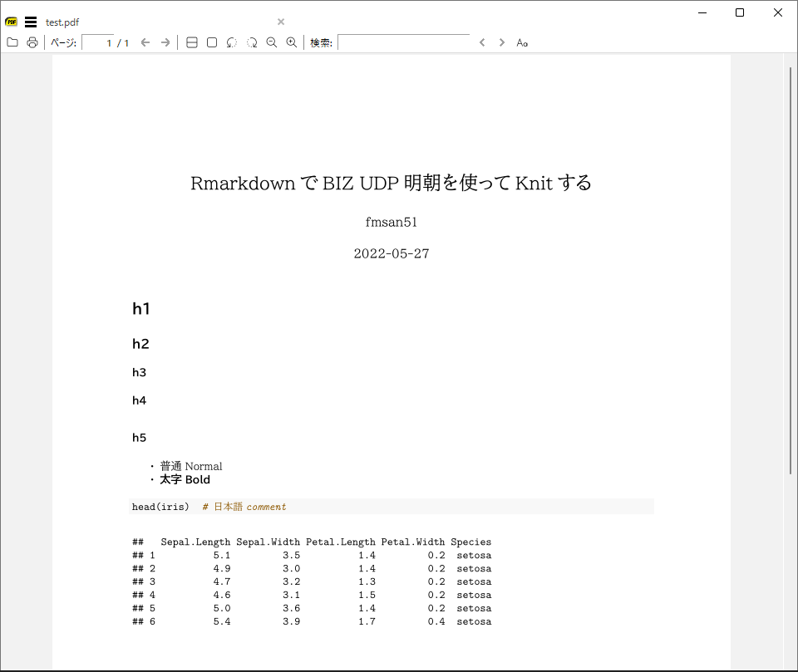Click the value 0.4 in row 6
The width and height of the screenshot is (798, 672).
[x=436, y=621]
